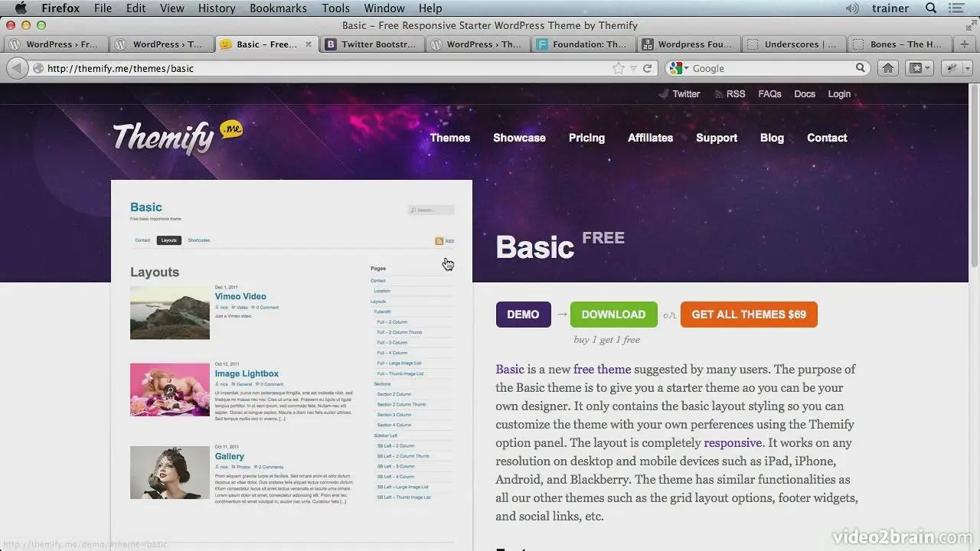Click 'buy 1 get 1 free' text

[x=606, y=340]
